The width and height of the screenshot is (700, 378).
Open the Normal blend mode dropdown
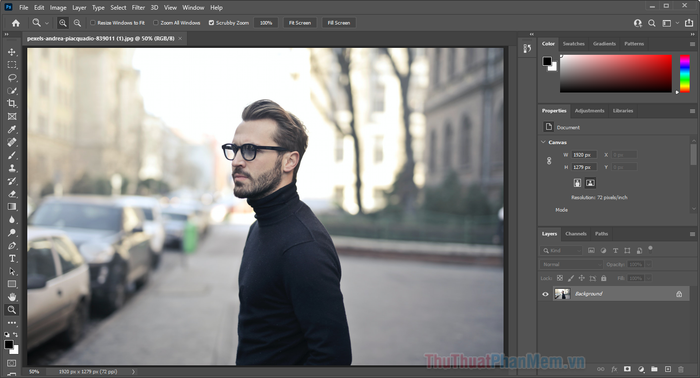[x=571, y=265]
